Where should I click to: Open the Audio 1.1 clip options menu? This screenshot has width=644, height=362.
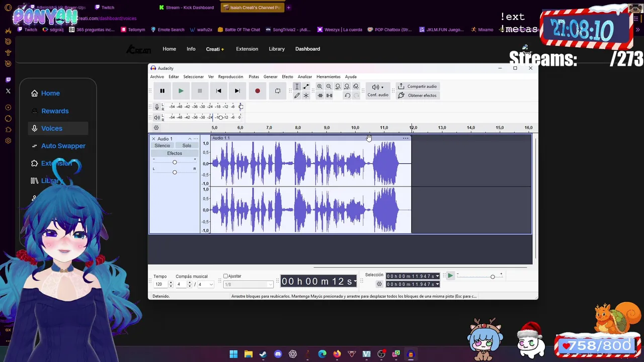coord(406,138)
